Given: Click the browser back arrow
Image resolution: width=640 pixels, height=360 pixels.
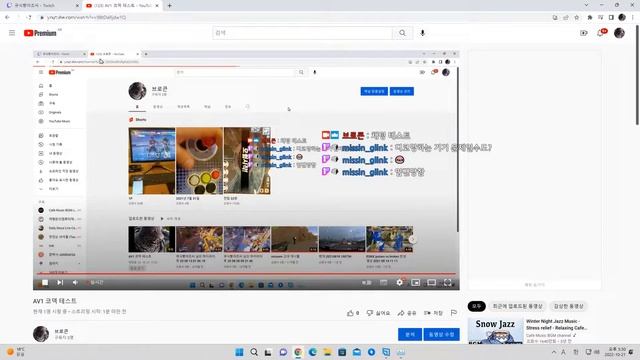Looking at the screenshot, I should 7,18.
